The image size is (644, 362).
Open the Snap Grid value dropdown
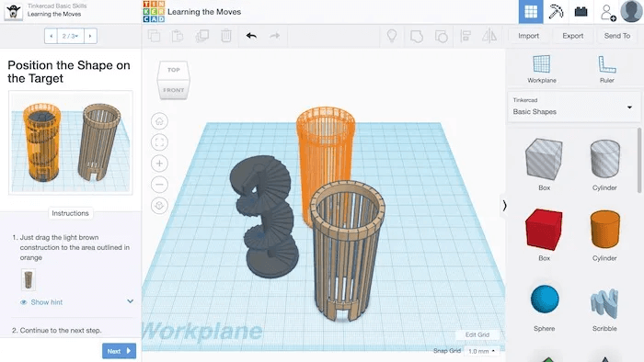point(481,351)
